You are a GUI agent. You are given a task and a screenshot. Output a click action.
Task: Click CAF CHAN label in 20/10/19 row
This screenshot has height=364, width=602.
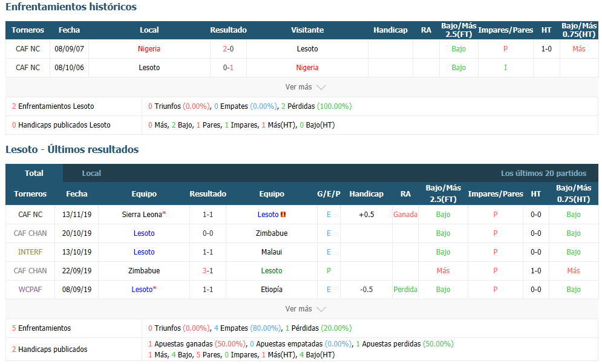click(x=30, y=233)
